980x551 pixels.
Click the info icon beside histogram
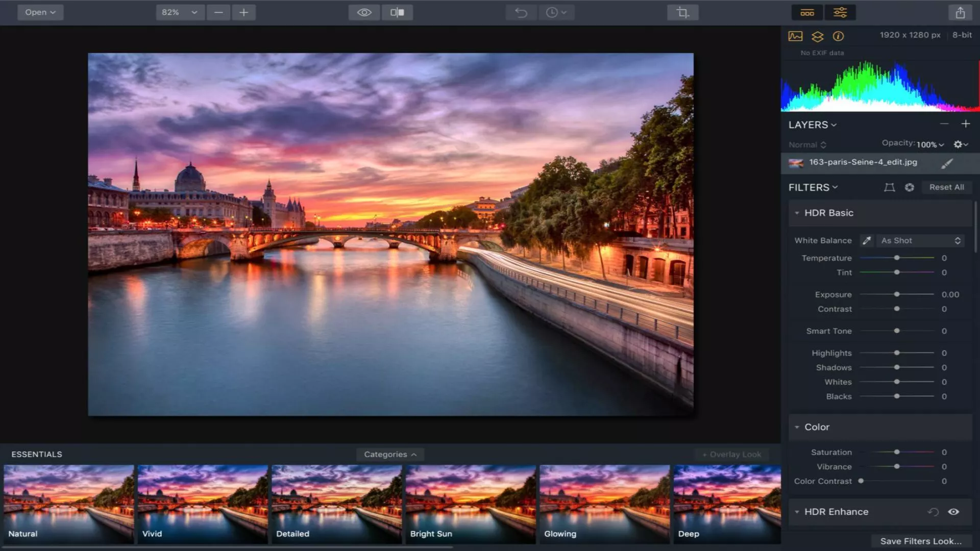coord(838,36)
